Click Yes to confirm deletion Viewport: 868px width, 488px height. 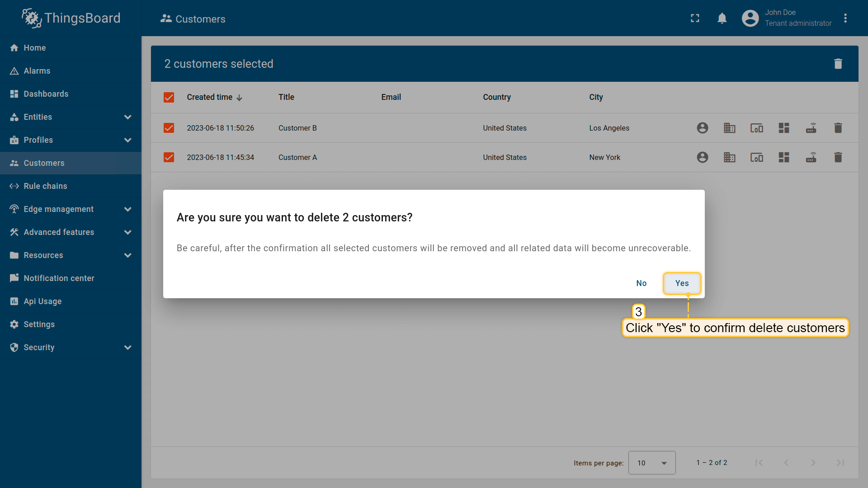coord(682,283)
